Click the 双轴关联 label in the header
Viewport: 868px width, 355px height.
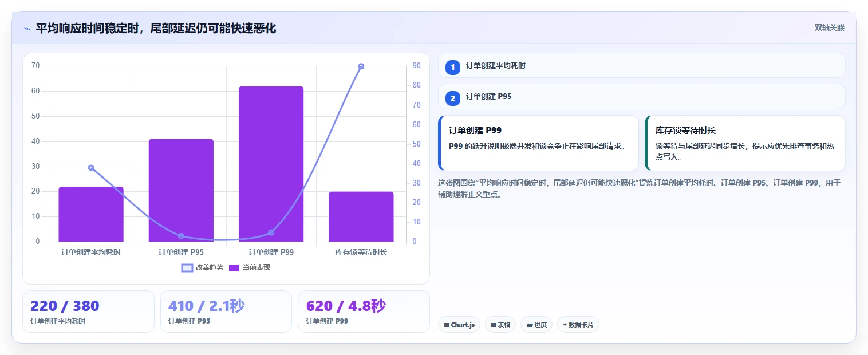[829, 28]
